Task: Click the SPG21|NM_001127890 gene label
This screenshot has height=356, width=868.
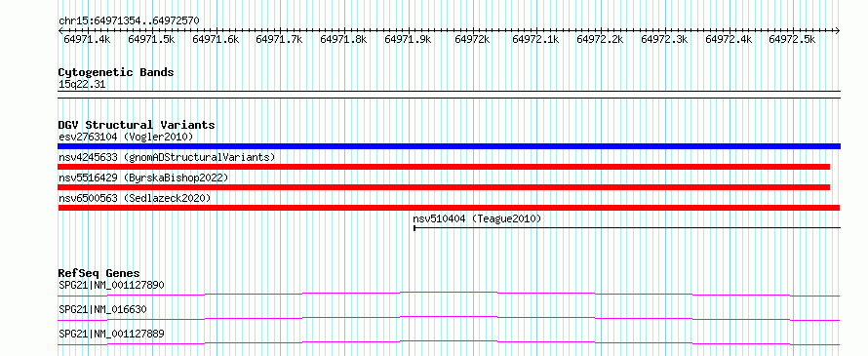Action: [x=111, y=285]
